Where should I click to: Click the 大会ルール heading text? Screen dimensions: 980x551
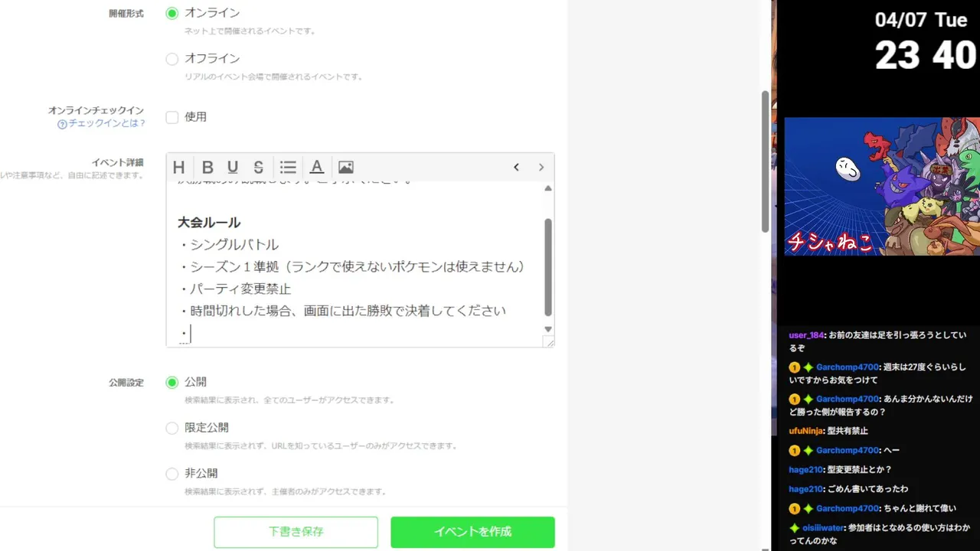(209, 223)
